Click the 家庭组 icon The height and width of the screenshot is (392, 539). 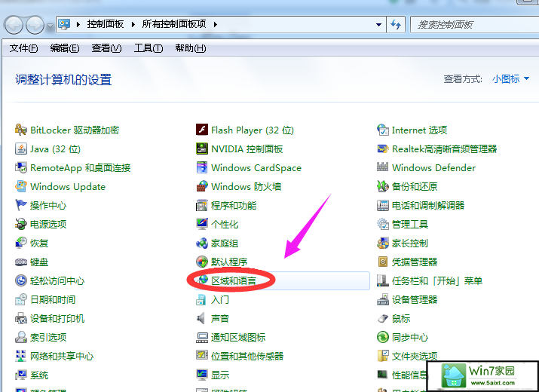[202, 243]
